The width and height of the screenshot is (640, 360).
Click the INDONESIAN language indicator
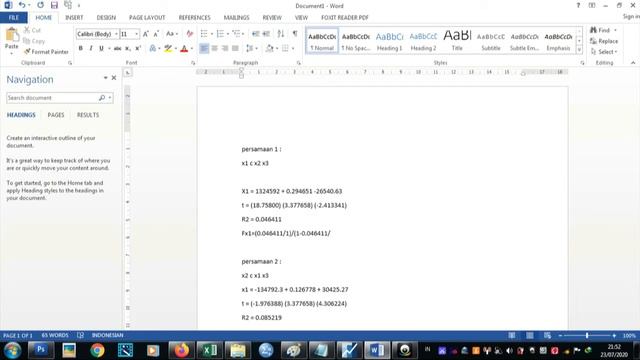coord(107,335)
